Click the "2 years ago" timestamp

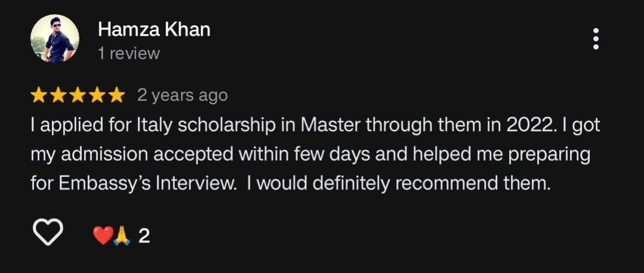pyautogui.click(x=182, y=95)
